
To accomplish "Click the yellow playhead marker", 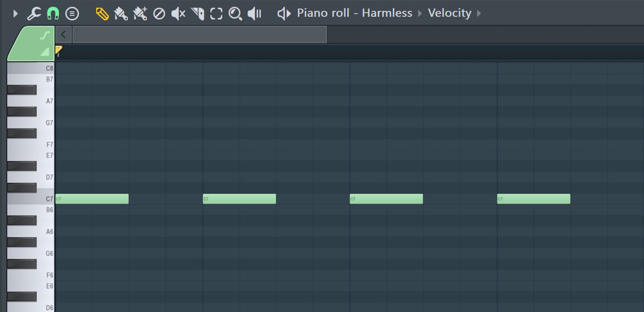I will 58,50.
